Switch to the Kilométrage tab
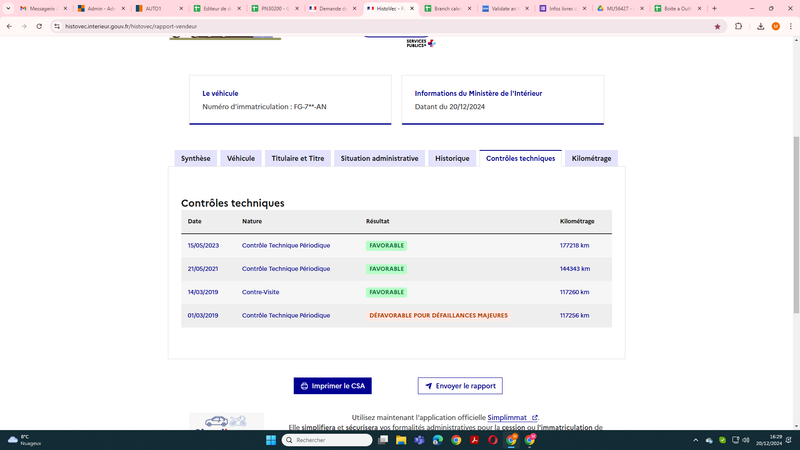The height and width of the screenshot is (450, 800). click(x=591, y=158)
